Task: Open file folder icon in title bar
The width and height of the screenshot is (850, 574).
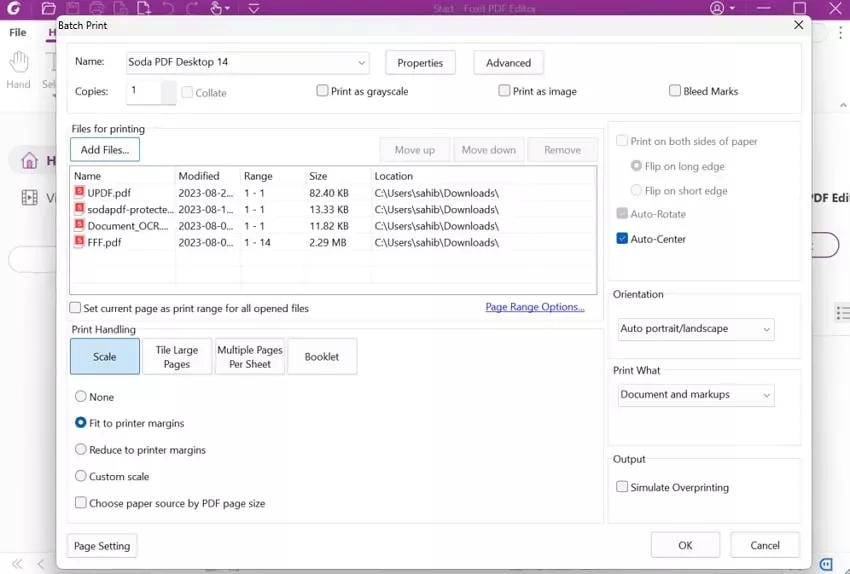Action: click(49, 8)
